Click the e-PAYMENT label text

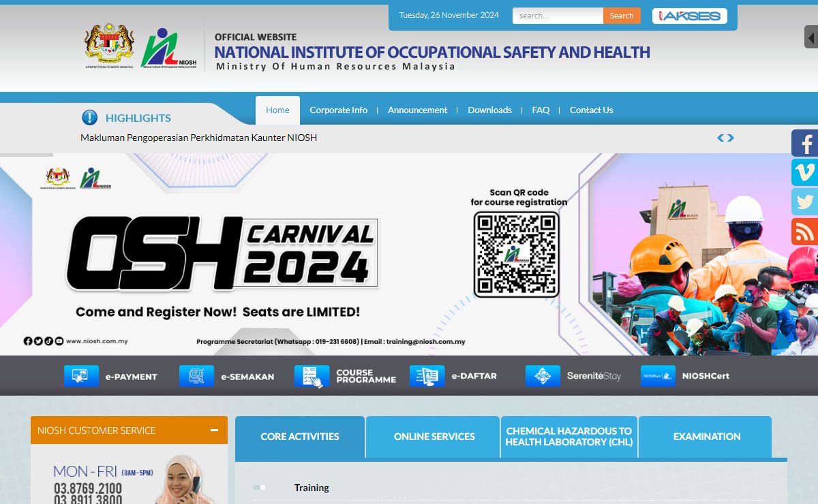click(x=131, y=377)
